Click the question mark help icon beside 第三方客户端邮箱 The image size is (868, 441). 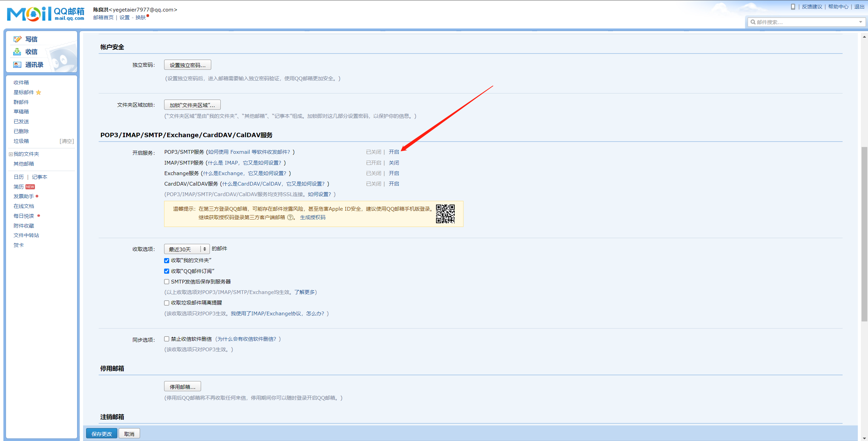[290, 217]
